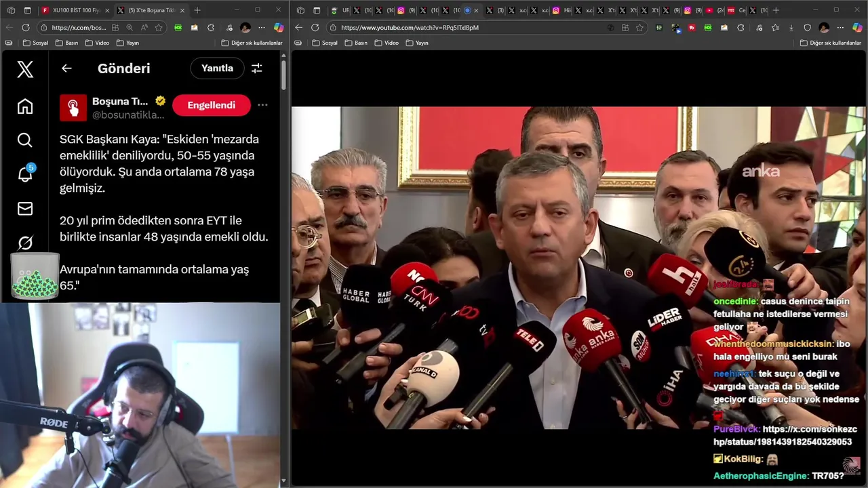Screen dimensions: 868x488
Task: Open Copilot icon in left window
Action: 279,28
